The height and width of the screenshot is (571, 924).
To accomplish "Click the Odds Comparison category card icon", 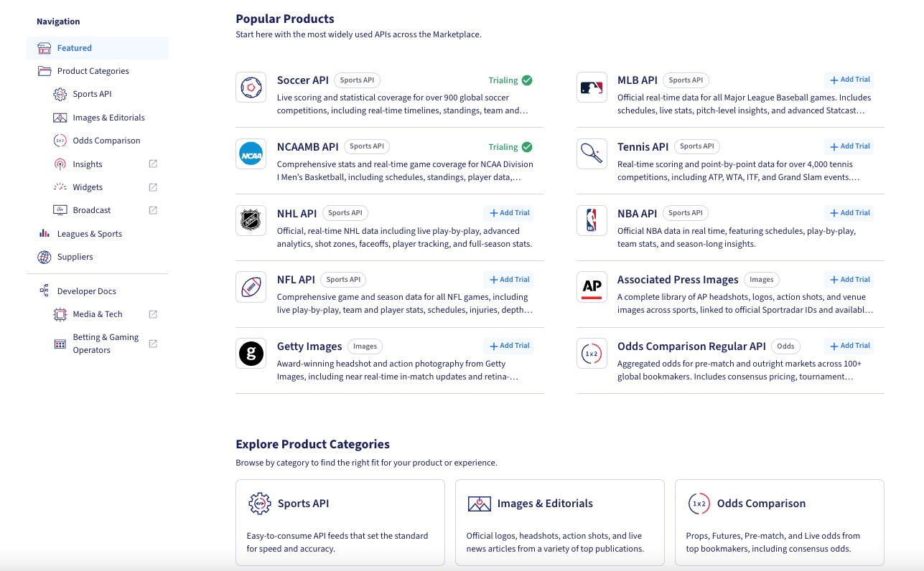I will (699, 504).
